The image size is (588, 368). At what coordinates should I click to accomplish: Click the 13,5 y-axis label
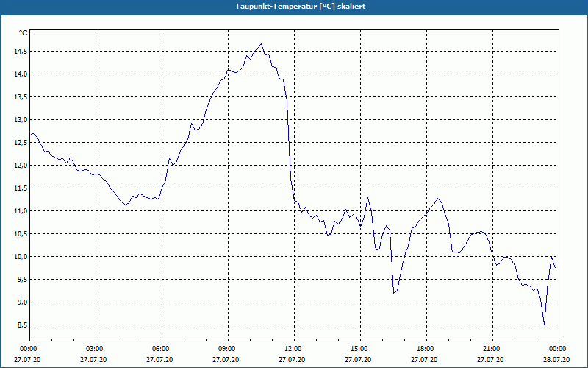(21, 97)
